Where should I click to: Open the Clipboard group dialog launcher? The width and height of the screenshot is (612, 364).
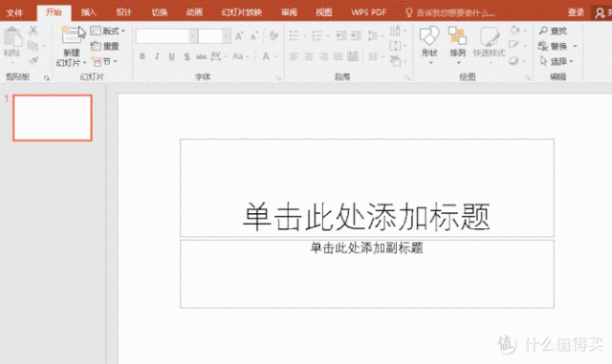point(47,78)
